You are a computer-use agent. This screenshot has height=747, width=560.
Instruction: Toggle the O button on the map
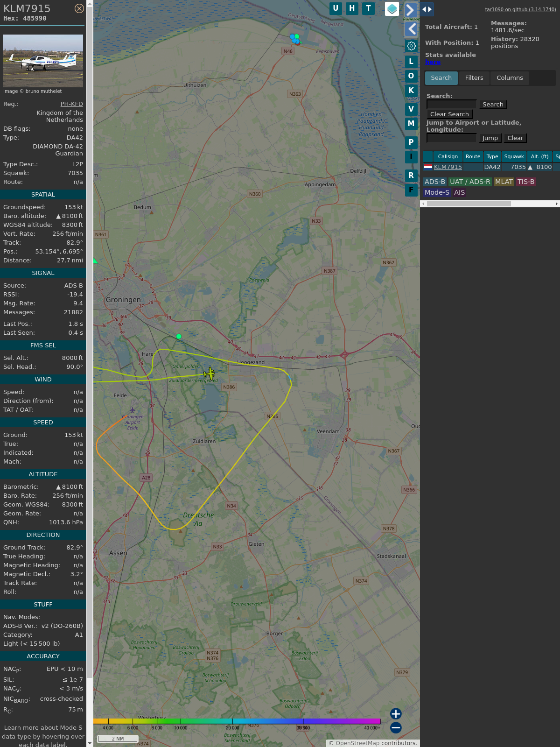(x=411, y=76)
